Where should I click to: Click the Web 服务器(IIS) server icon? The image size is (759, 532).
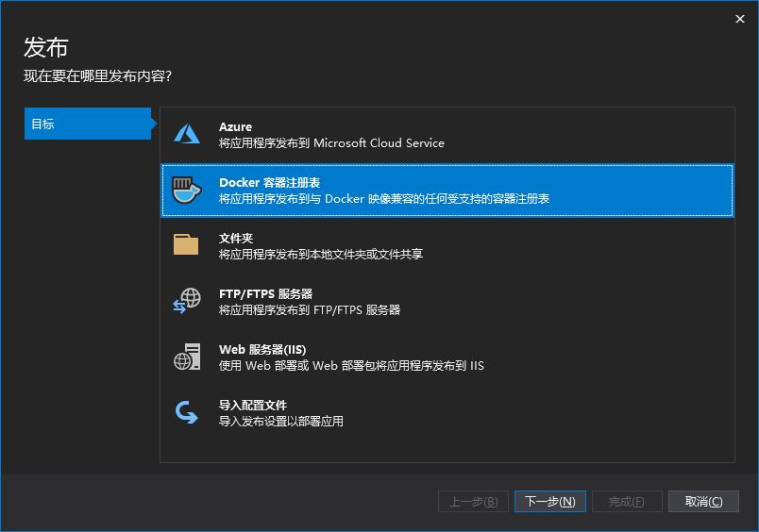click(x=186, y=357)
